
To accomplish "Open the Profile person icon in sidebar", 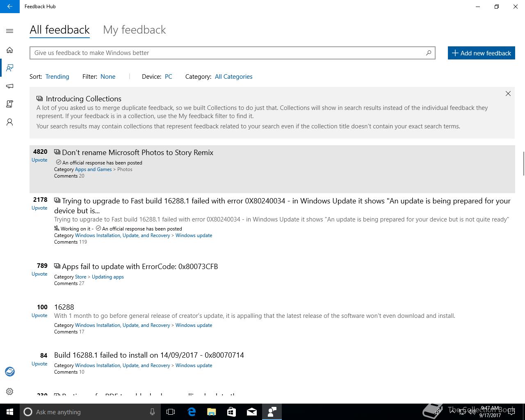I will click(x=10, y=122).
